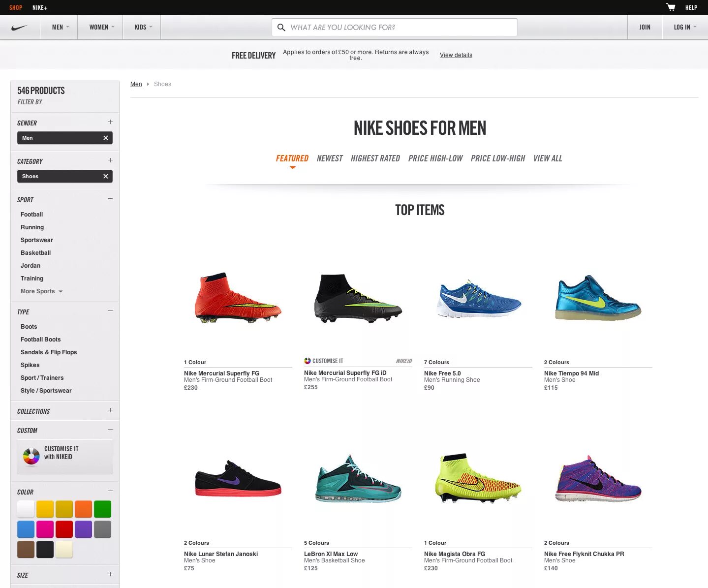Viewport: 708px width, 588px height.
Task: Click the Shop top tab
Action: point(16,7)
